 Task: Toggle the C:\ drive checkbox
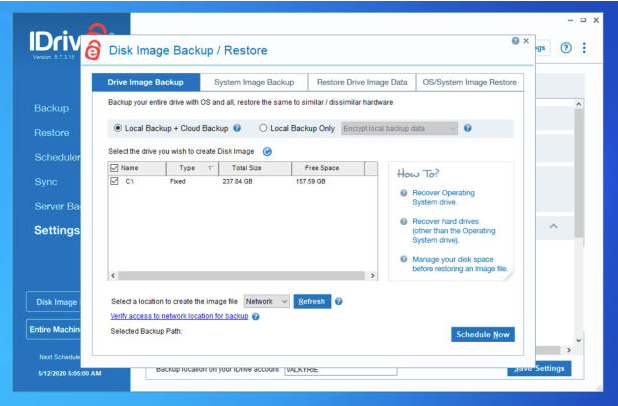tap(114, 181)
